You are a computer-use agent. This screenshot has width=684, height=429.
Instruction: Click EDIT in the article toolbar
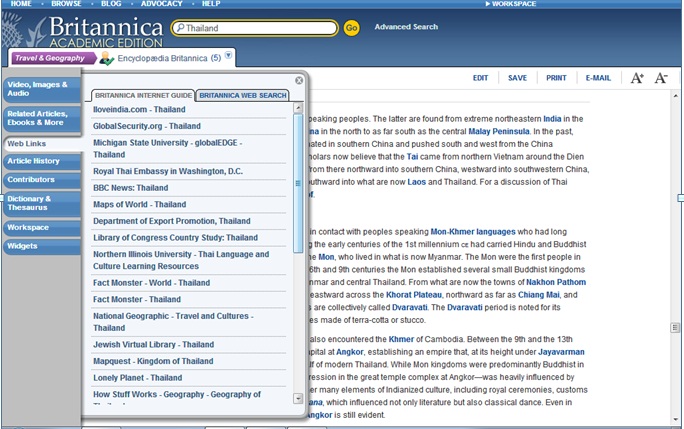[x=480, y=78]
